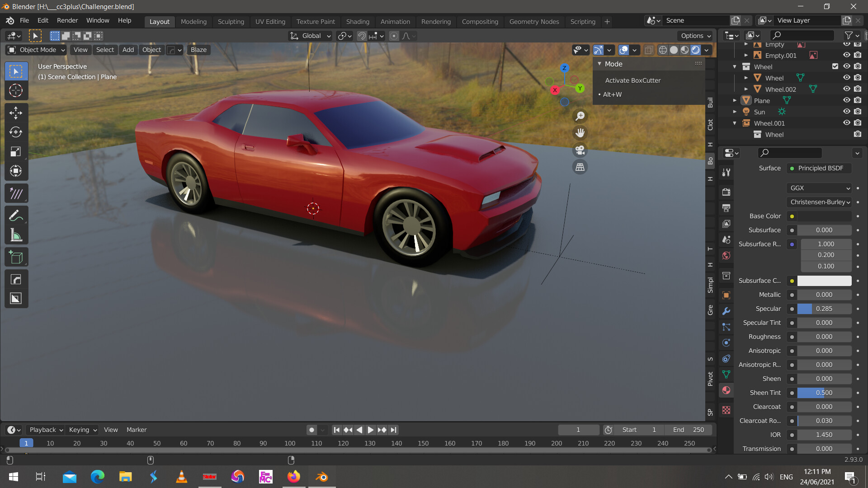Image resolution: width=868 pixels, height=488 pixels.
Task: Open the Object Mode dropdown
Action: 35,50
